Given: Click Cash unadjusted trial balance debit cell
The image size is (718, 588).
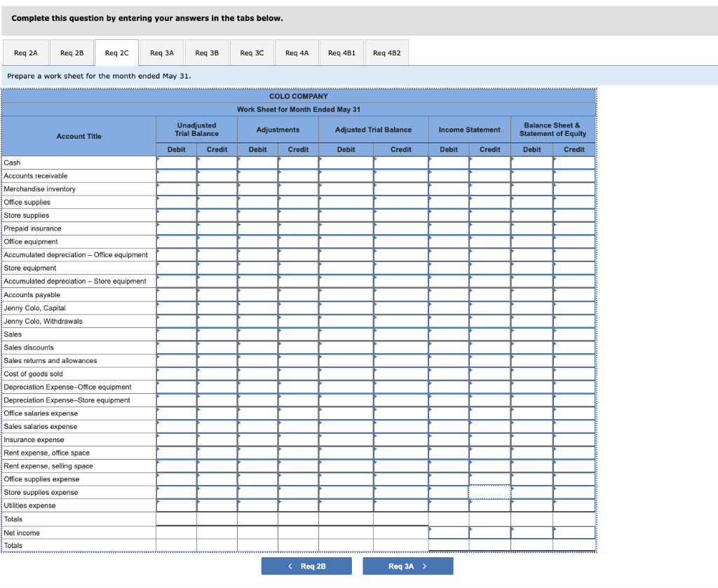Looking at the screenshot, I should pos(176,163).
